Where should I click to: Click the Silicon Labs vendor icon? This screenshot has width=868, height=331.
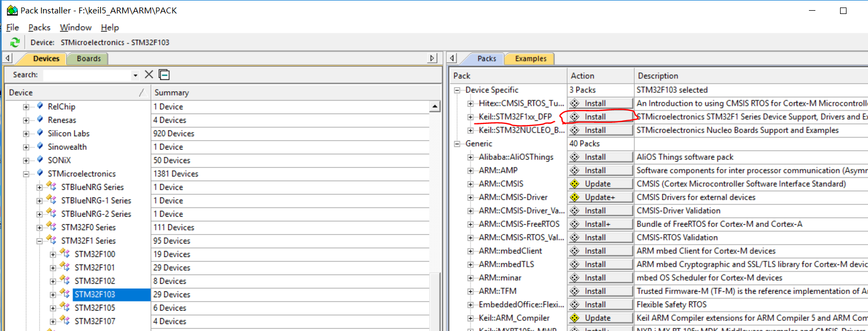tap(40, 133)
